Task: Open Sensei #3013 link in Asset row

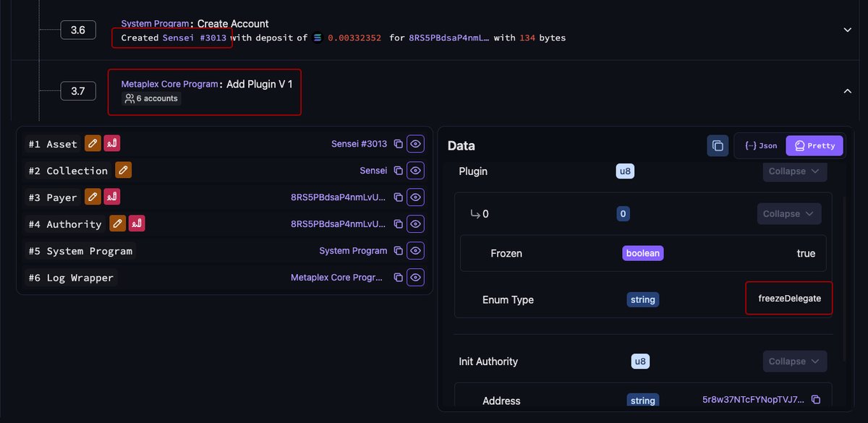Action: pyautogui.click(x=359, y=144)
